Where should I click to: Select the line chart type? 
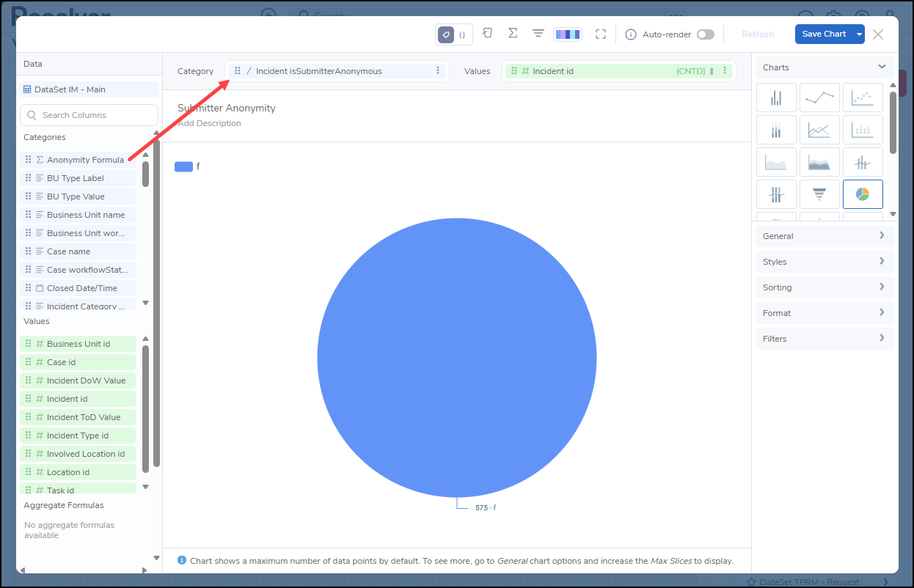click(x=819, y=98)
